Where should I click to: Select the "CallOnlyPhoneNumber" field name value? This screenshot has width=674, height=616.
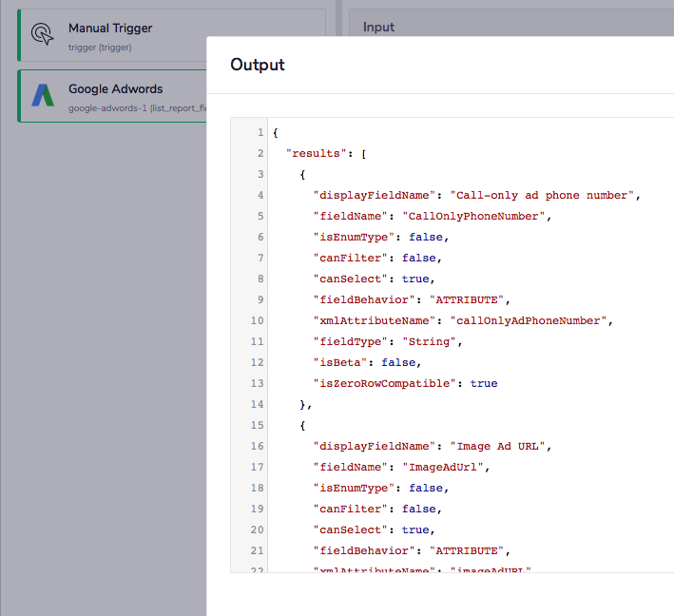click(474, 216)
